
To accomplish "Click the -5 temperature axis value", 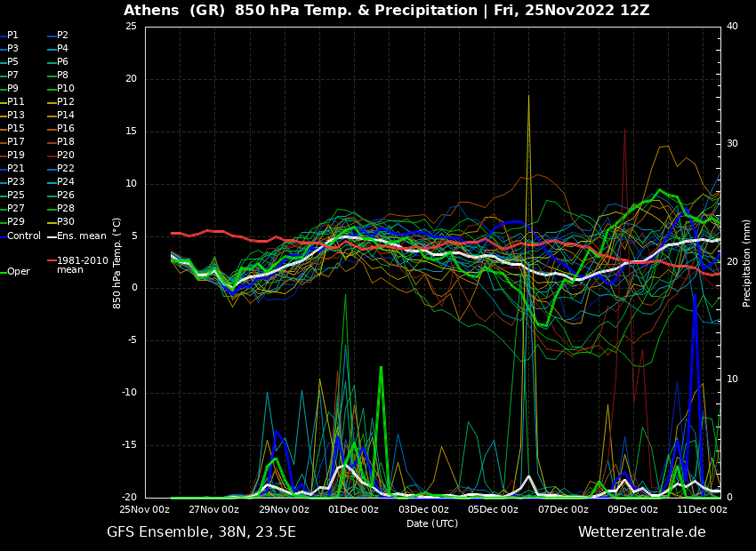I will pyautogui.click(x=133, y=340).
